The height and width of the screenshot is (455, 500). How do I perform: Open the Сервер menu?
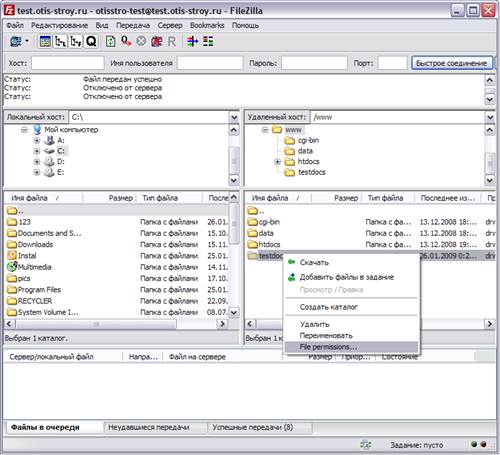pyautogui.click(x=170, y=25)
